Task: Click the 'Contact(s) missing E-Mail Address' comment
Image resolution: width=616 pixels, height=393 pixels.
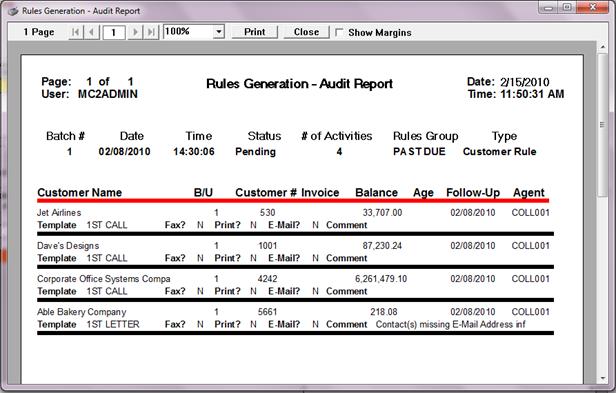Action: coord(451,324)
